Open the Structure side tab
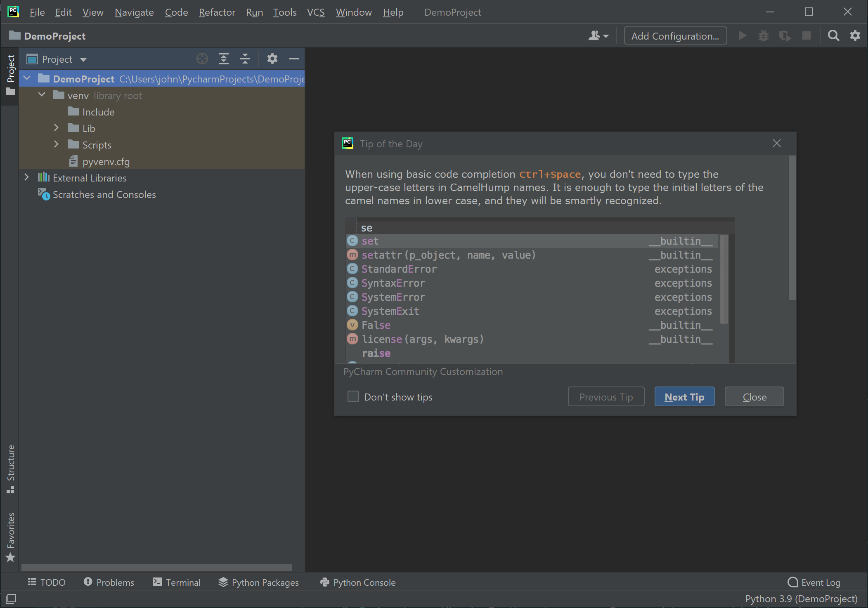 pos(10,469)
